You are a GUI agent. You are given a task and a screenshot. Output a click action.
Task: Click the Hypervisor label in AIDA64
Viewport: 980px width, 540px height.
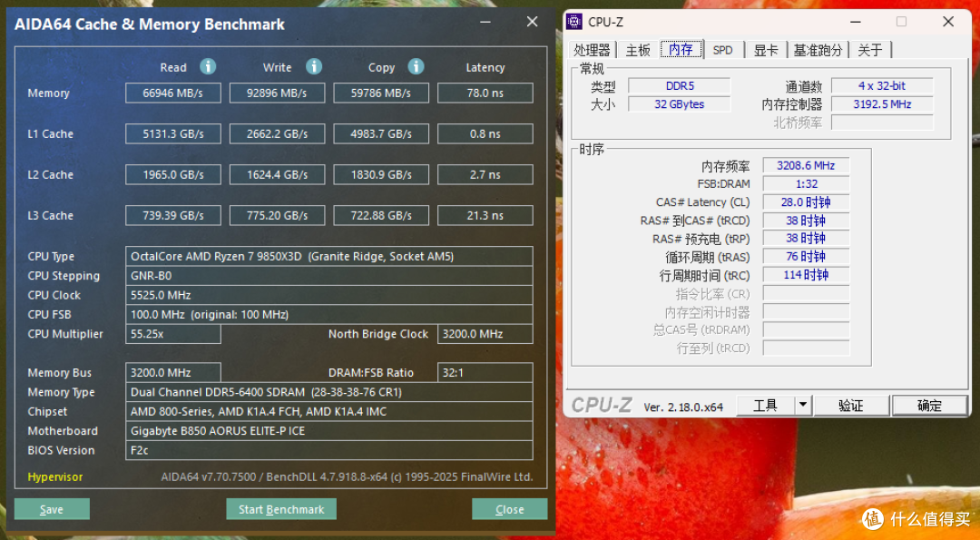click(x=55, y=476)
